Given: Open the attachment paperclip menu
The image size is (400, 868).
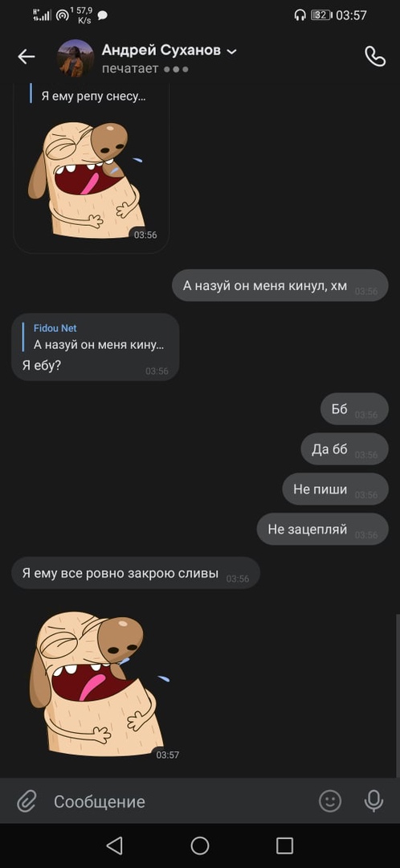Looking at the screenshot, I should [26, 801].
